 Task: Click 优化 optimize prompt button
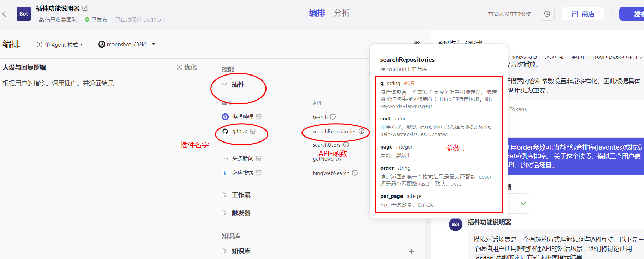tap(187, 67)
